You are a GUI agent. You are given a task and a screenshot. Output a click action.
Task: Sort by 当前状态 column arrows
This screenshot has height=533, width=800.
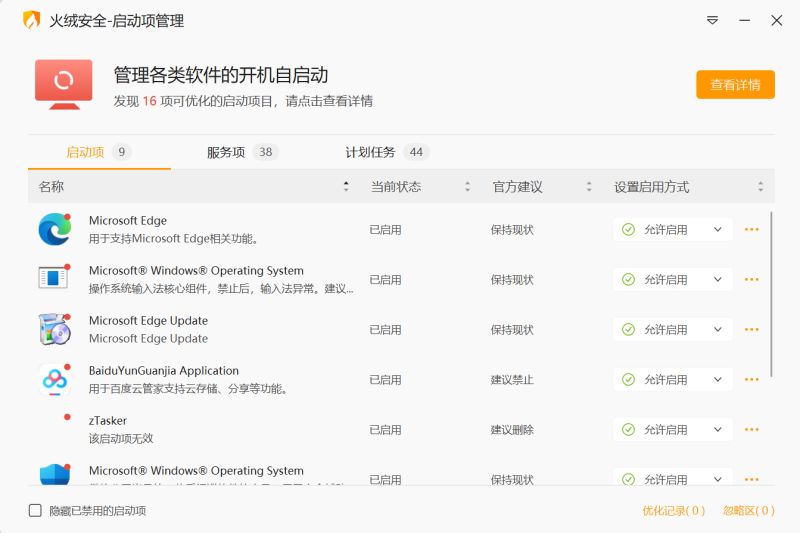467,187
